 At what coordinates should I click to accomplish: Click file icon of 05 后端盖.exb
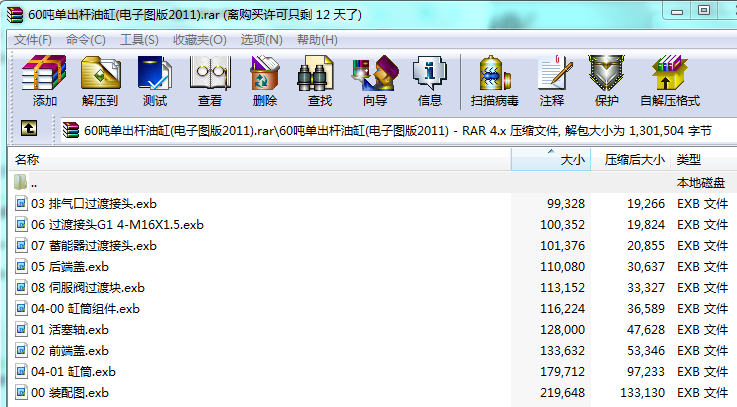click(21, 266)
